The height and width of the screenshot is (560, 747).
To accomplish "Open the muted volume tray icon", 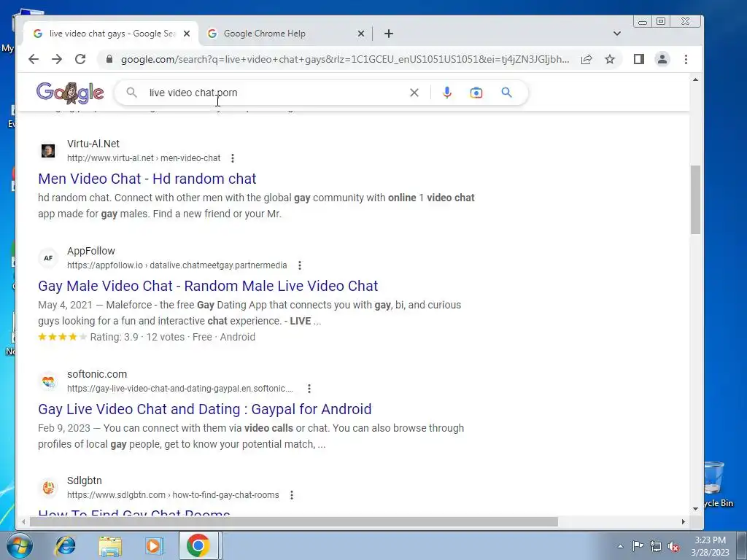I will (x=673, y=546).
